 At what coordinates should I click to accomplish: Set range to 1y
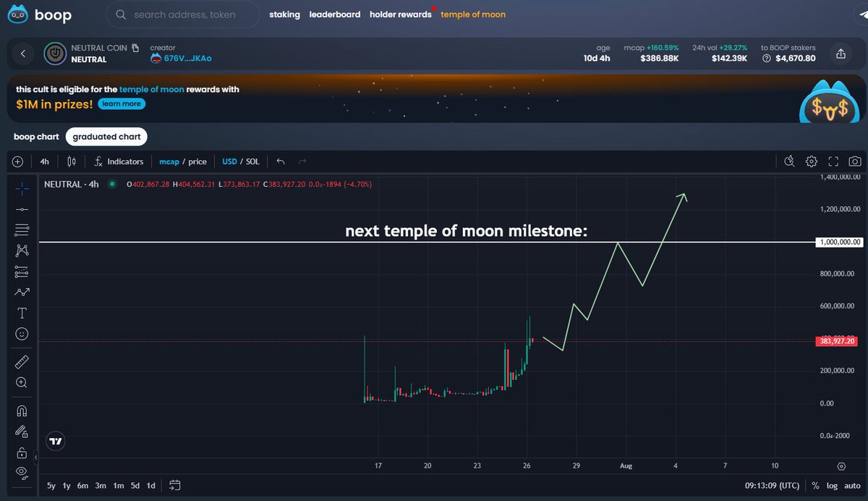(67, 485)
